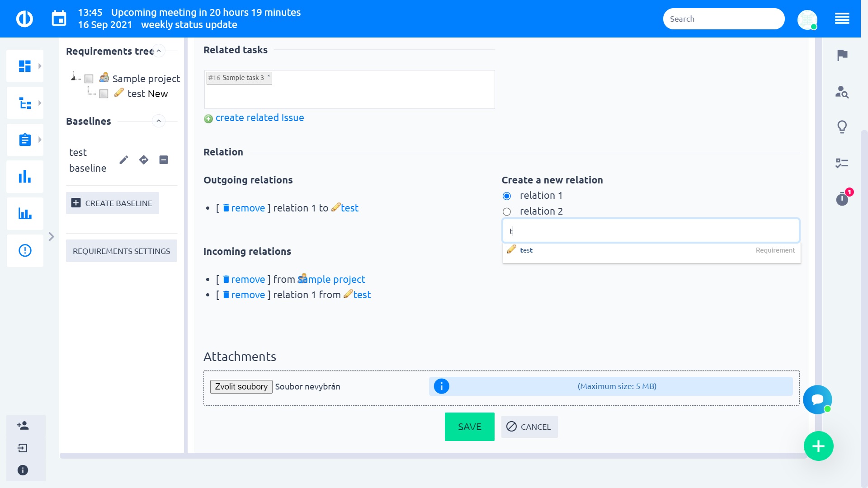
Task: Open the flag icon in right sidebar
Action: pyautogui.click(x=842, y=55)
